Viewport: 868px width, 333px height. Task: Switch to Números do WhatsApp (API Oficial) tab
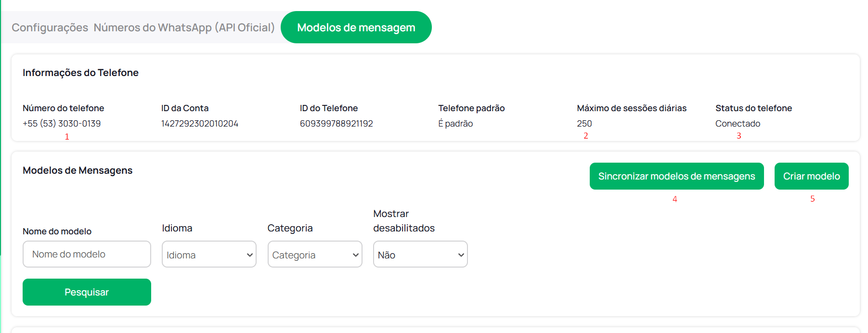[x=184, y=27]
